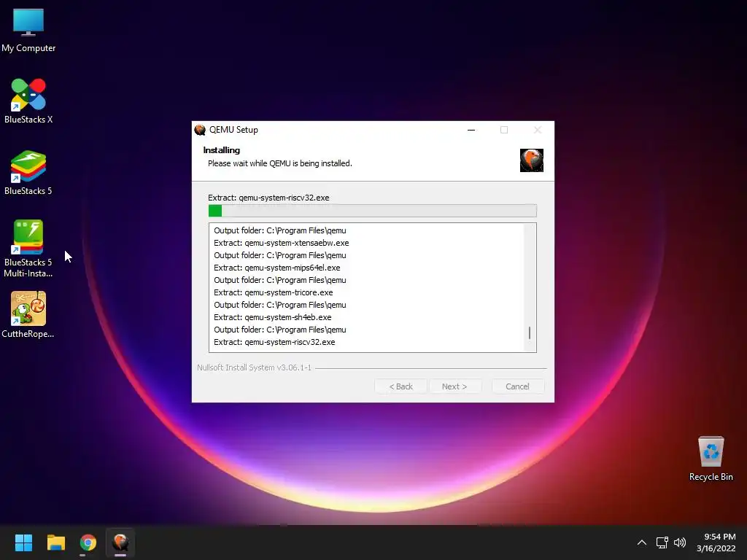Click the Cancel button
The image size is (747, 560).
tap(517, 386)
